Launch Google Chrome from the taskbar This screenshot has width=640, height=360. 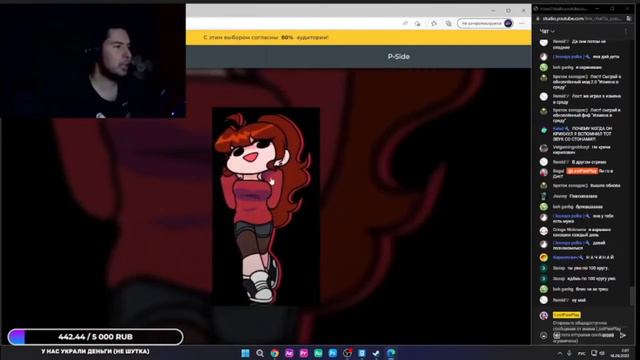pos(275,353)
